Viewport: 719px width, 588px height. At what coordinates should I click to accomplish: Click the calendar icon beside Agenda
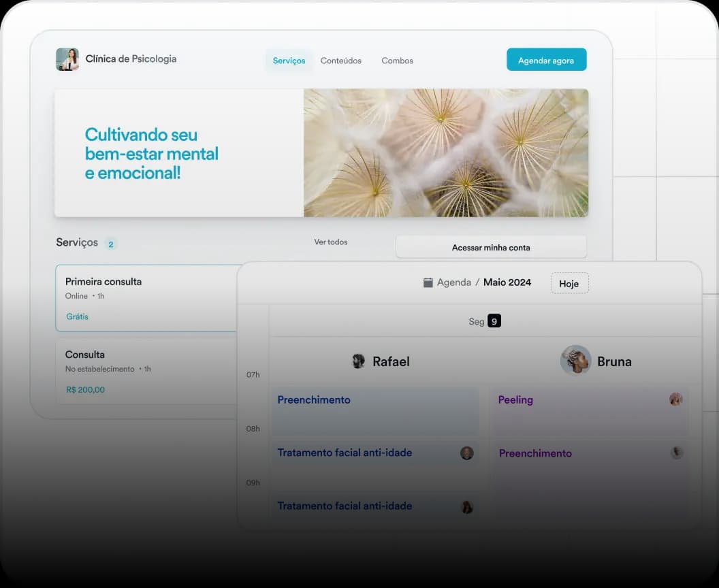pyautogui.click(x=428, y=282)
